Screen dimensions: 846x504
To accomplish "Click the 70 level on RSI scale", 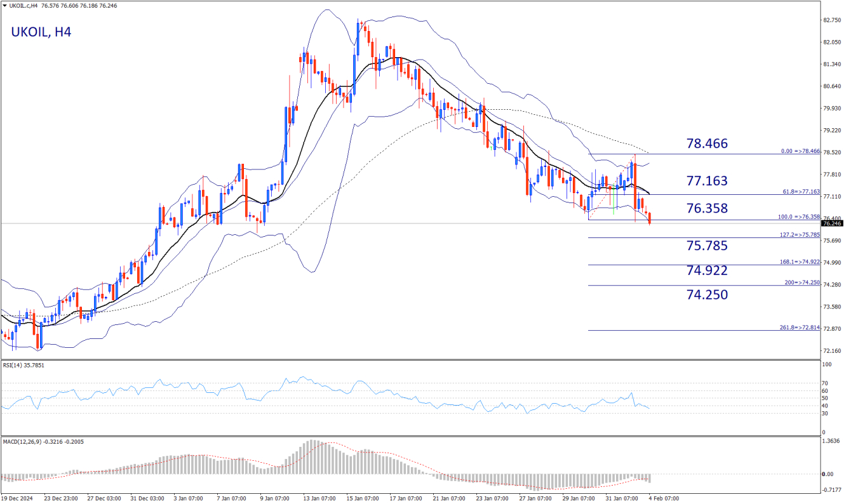I will pos(826,383).
